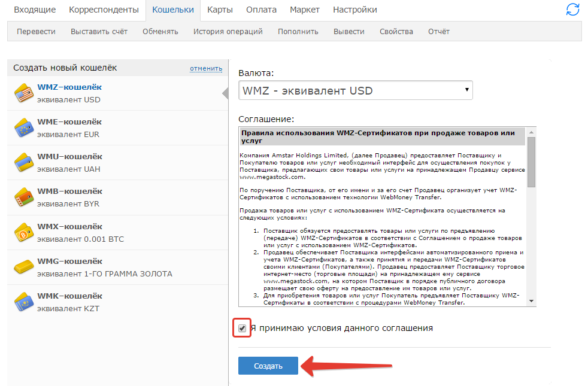The width and height of the screenshot is (588, 386).
Task: Click the 'эквивалент KZT' text
Action: point(68,309)
